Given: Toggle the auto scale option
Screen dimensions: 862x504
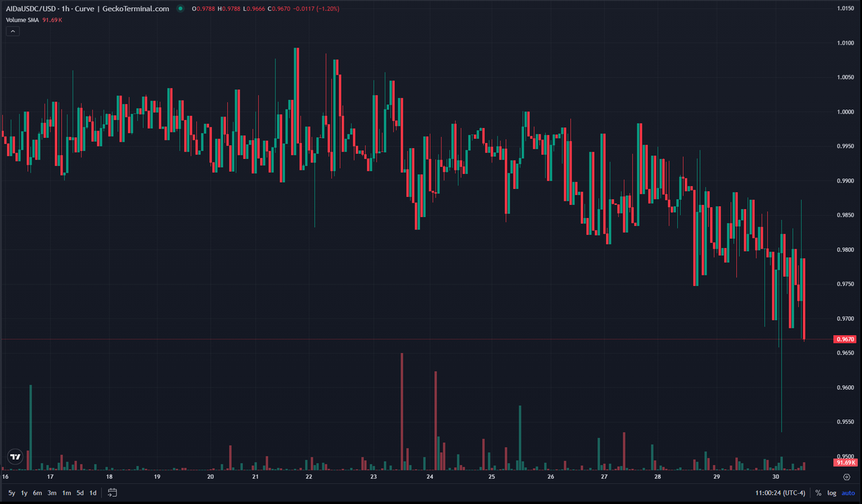Looking at the screenshot, I should click(848, 493).
